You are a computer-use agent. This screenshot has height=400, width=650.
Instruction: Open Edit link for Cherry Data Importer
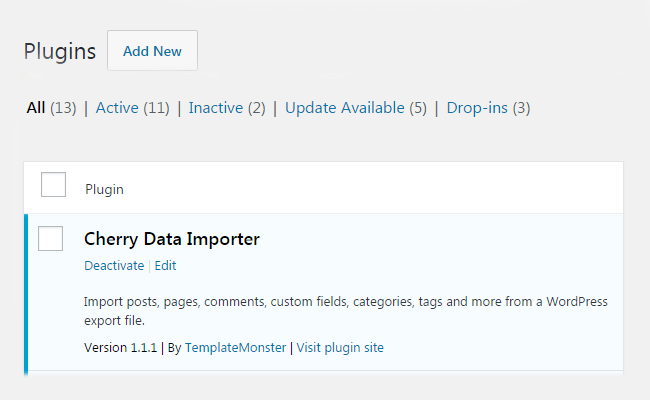point(165,265)
